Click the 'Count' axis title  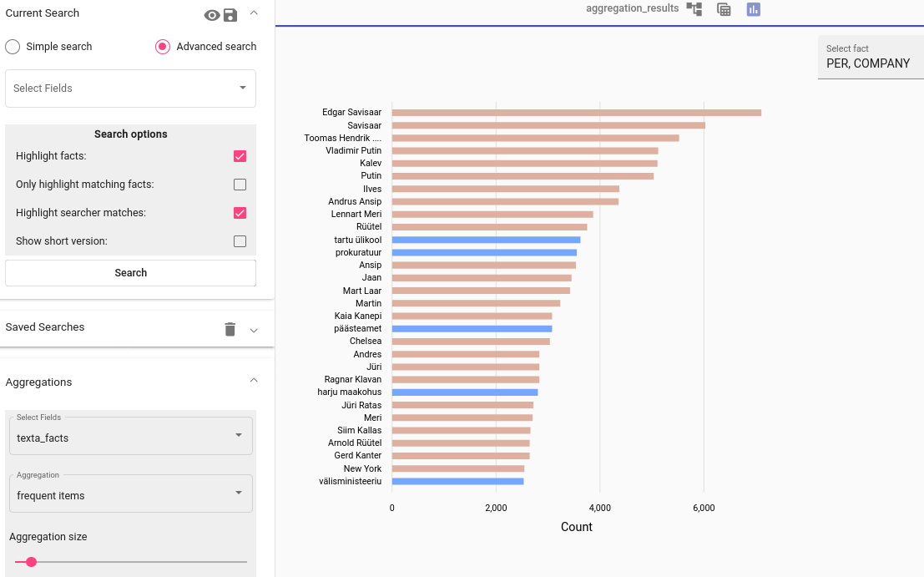coord(576,527)
